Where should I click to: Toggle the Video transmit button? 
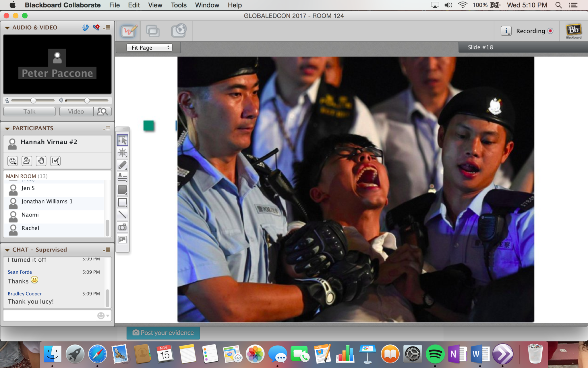(76, 112)
